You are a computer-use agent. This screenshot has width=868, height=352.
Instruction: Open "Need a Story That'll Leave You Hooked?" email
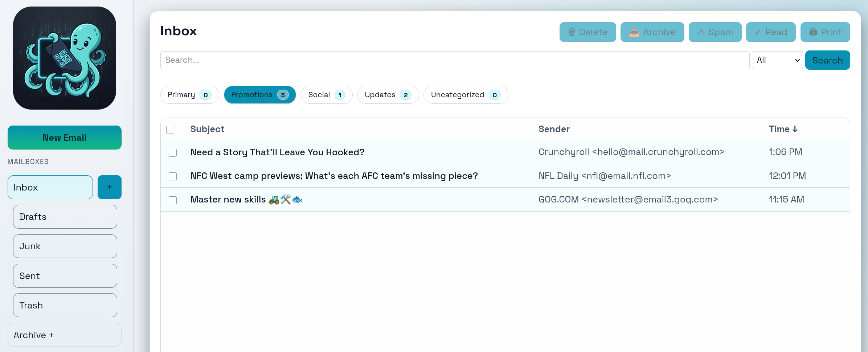[277, 152]
